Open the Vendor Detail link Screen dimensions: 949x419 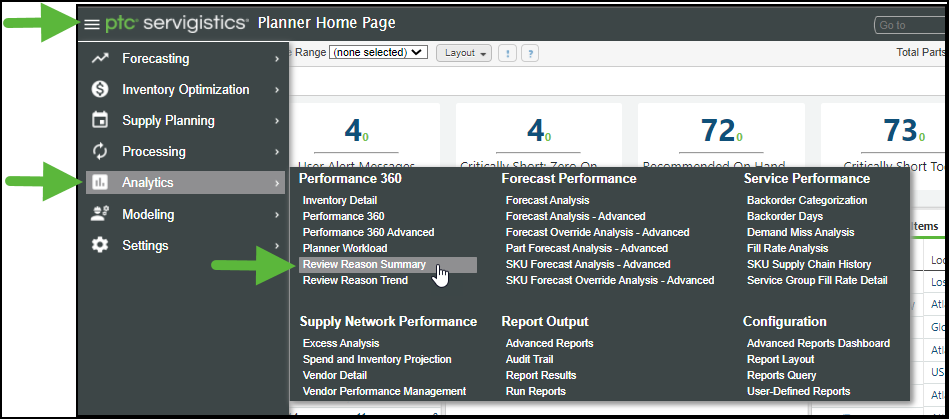pos(335,375)
